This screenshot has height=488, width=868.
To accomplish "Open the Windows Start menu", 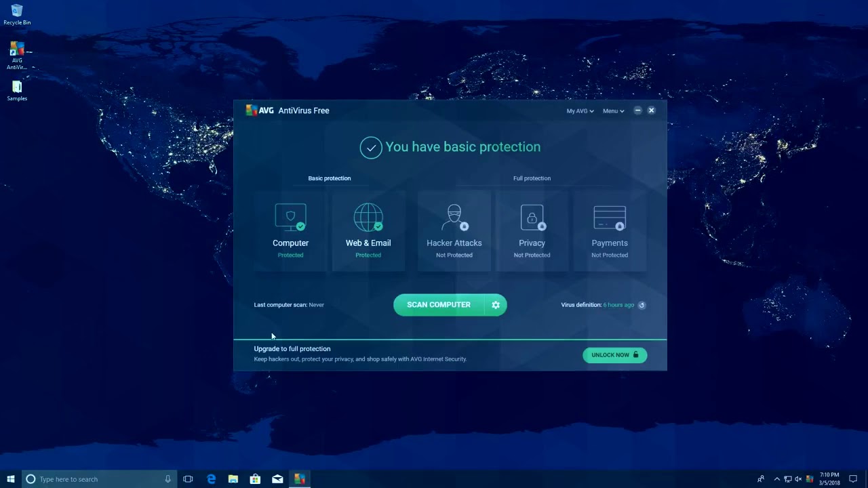I will click(x=11, y=479).
